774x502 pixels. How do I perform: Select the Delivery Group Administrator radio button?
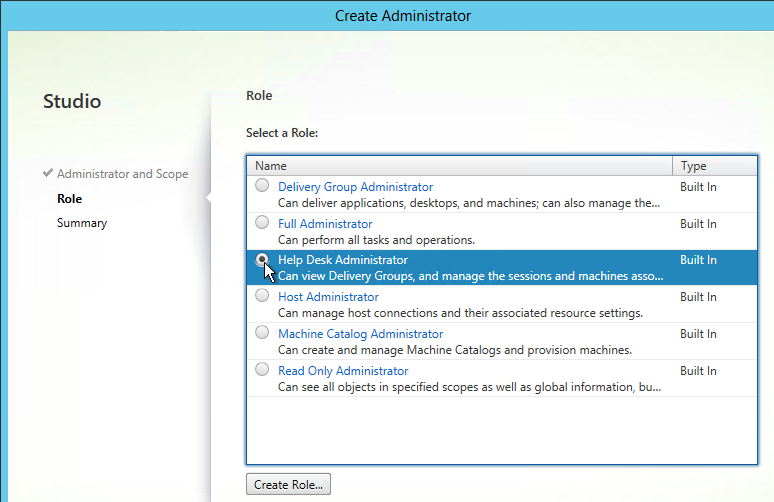pyautogui.click(x=262, y=186)
